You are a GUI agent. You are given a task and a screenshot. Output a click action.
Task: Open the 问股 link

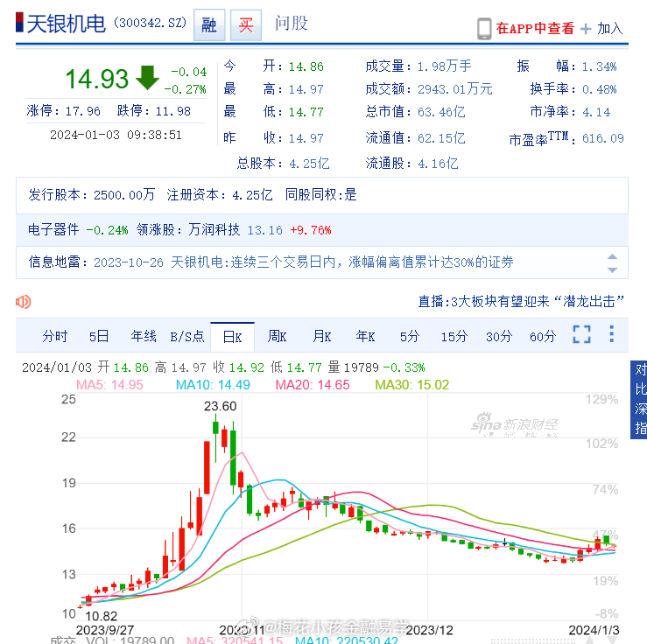(x=292, y=24)
